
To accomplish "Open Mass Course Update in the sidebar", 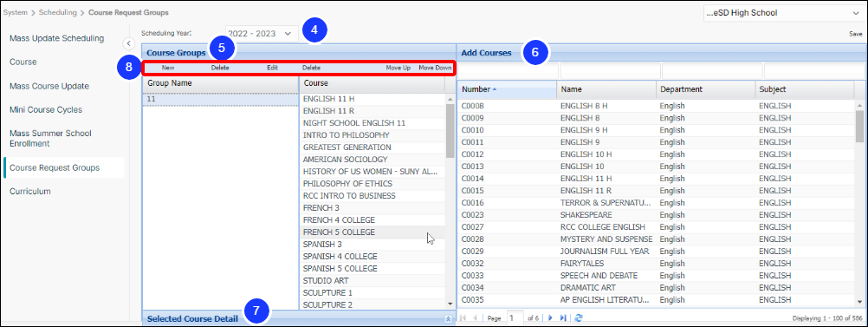I will coord(49,87).
